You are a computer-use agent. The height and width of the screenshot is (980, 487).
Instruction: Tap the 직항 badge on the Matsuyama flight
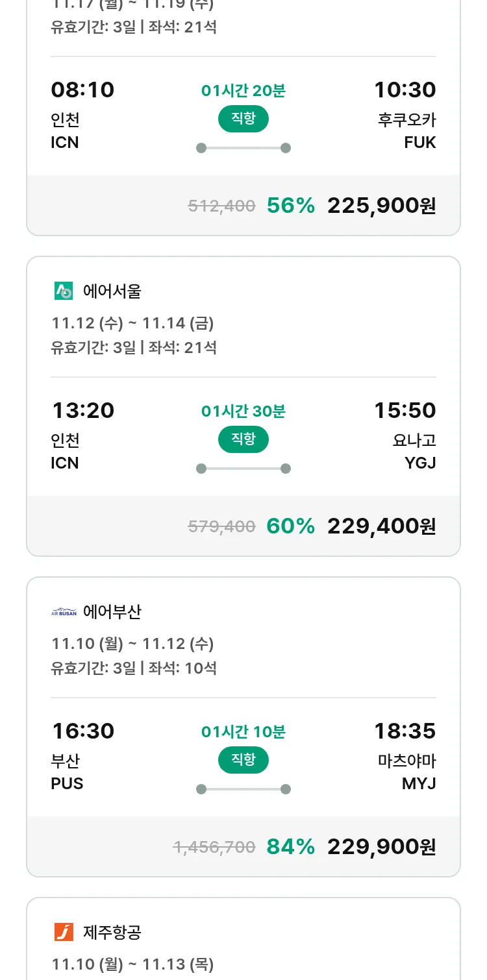click(243, 760)
